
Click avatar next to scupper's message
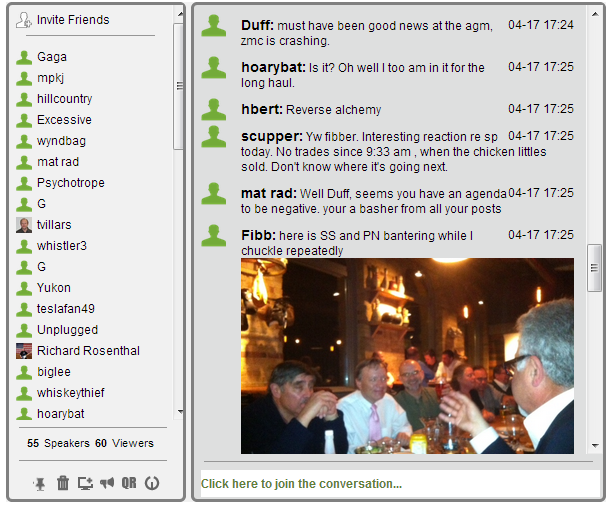214,136
